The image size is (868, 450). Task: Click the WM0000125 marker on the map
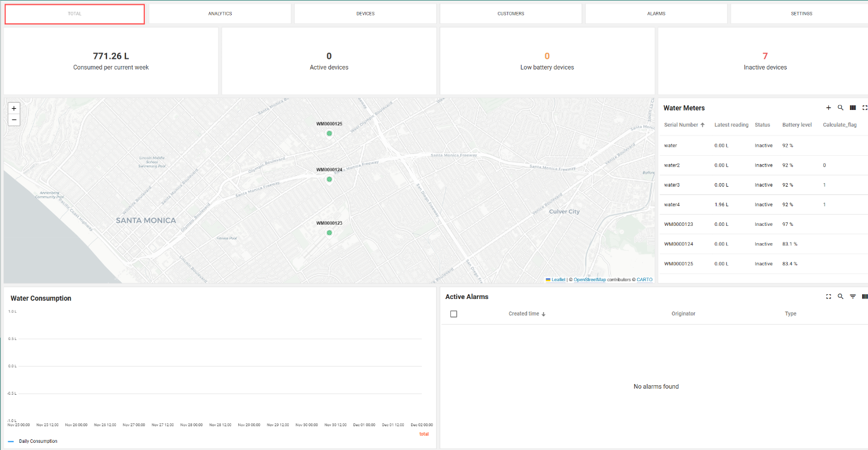click(x=329, y=133)
